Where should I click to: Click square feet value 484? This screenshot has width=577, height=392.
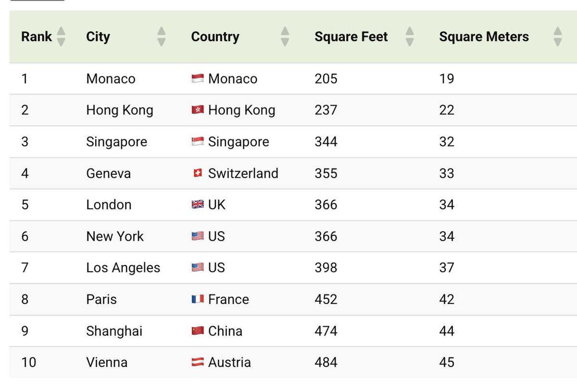326,362
